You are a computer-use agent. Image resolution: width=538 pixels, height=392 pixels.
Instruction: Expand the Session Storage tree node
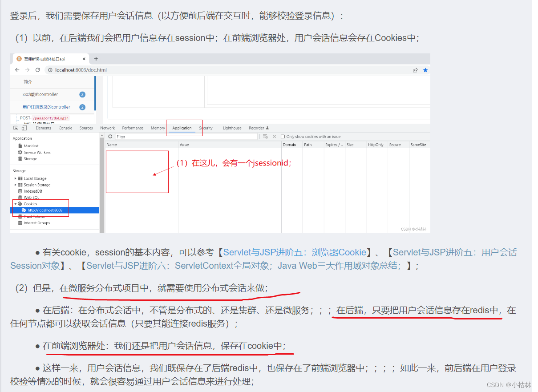point(16,185)
